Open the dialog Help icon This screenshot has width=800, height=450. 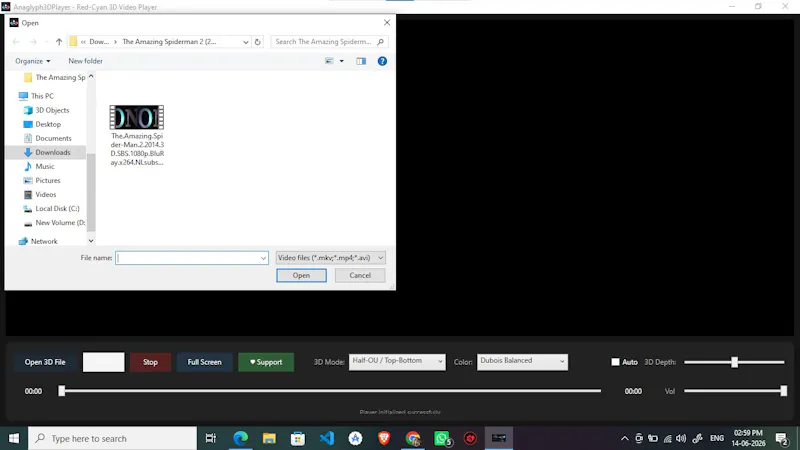[382, 61]
